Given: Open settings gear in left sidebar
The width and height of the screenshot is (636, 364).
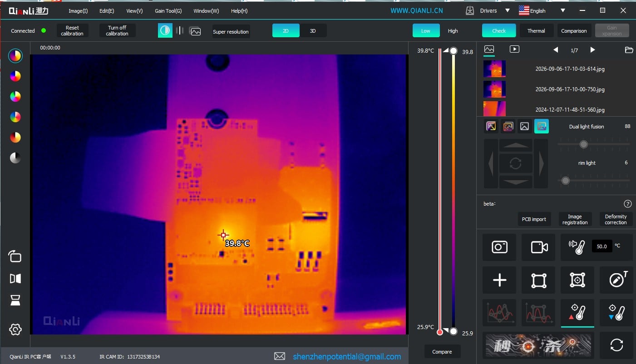Looking at the screenshot, I should point(15,330).
